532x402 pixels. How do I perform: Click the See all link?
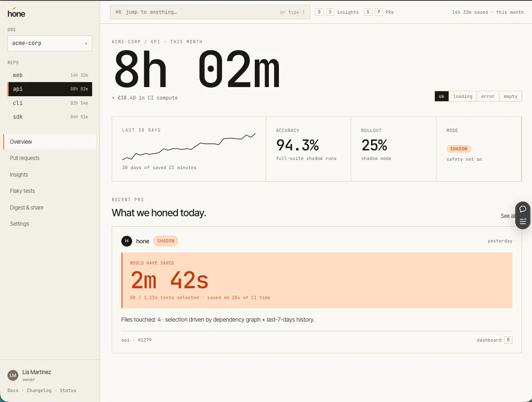tap(508, 216)
